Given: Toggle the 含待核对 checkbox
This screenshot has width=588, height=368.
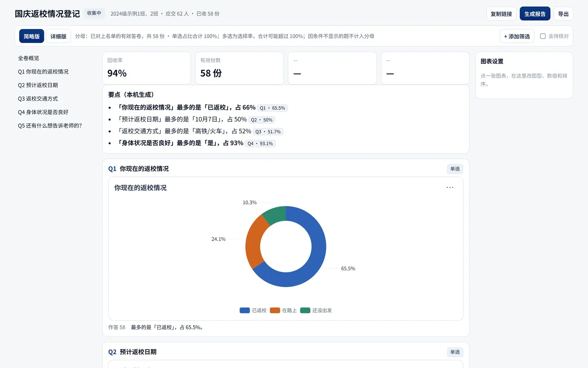Looking at the screenshot, I should pyautogui.click(x=543, y=36).
